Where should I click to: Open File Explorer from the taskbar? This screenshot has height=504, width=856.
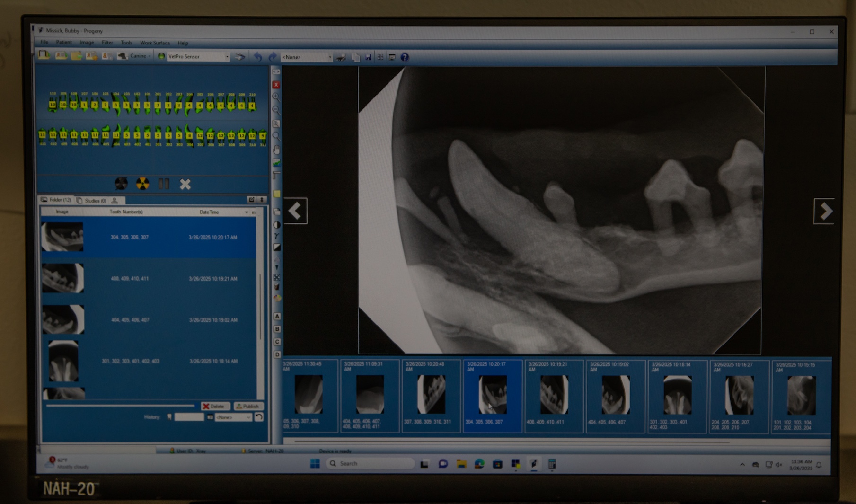coord(461,464)
